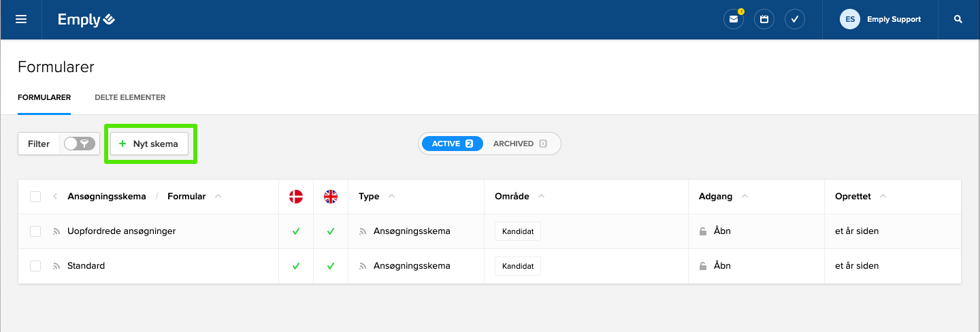Click the UK flag column icon

coord(331,197)
